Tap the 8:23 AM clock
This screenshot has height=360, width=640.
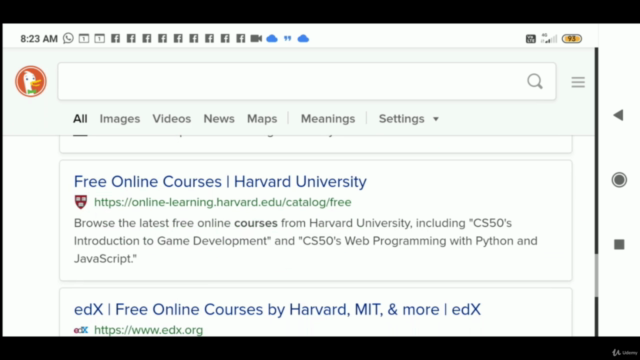pos(39,39)
